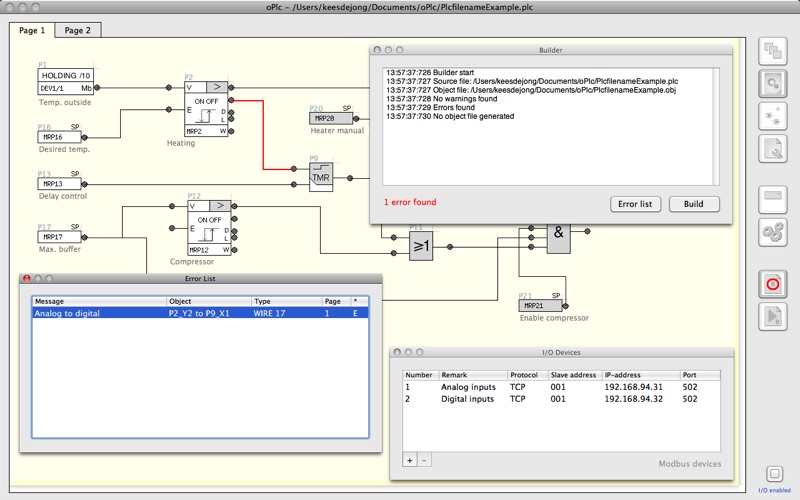Switch to the Page 1 tab
This screenshot has height=500, width=800.
pyautogui.click(x=32, y=30)
